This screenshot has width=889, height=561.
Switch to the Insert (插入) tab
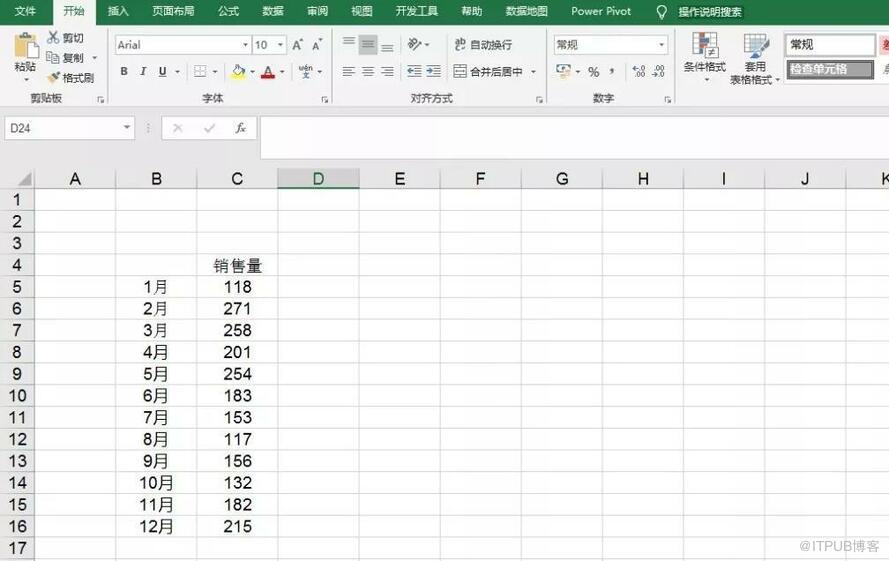(118, 11)
